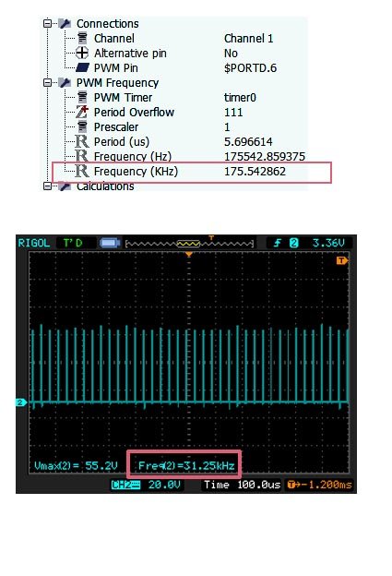This screenshot has width=392, height=576.
Task: Click the value 175542.859375
Action: (265, 157)
